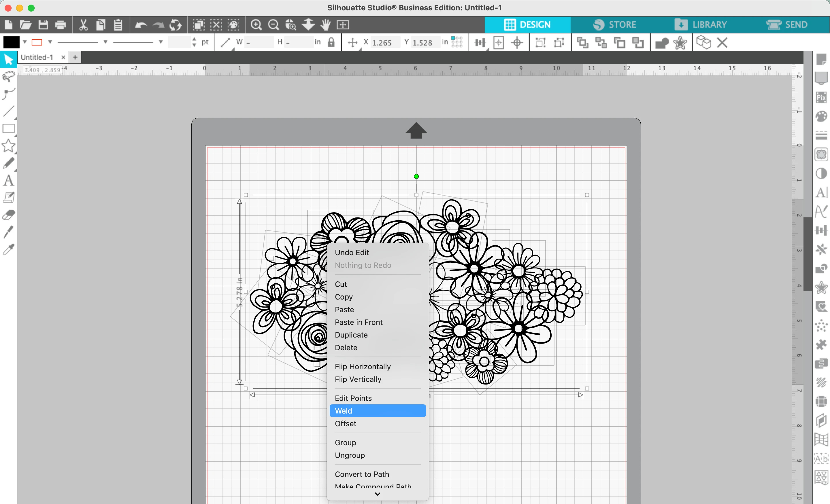Click the Weld shapes icon in the top toolbar
830x504 pixels.
(662, 43)
